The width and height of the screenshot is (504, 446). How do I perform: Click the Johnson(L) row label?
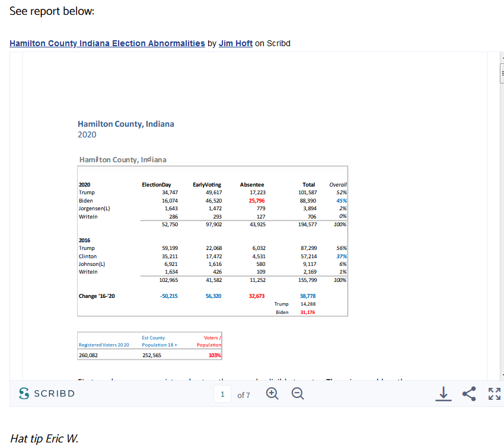pos(92,264)
